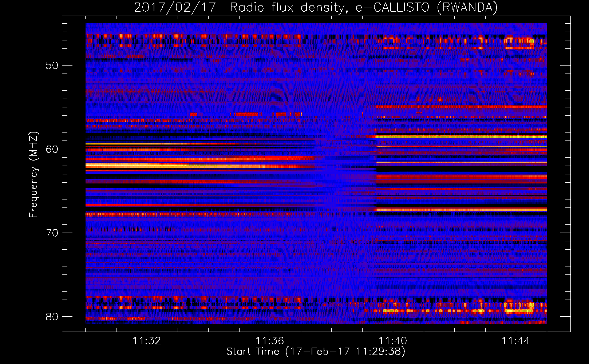Click the 'Frequency (MHZ)' axis label
Screen dimensions: 589x364
(33, 175)
